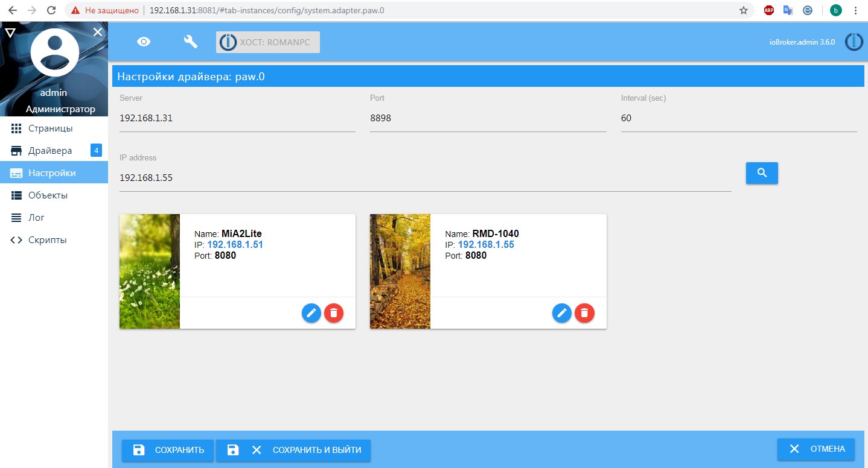The width and height of the screenshot is (868, 468).
Task: Click the RMD-1040 autumn forest thumbnail
Action: coord(400,271)
